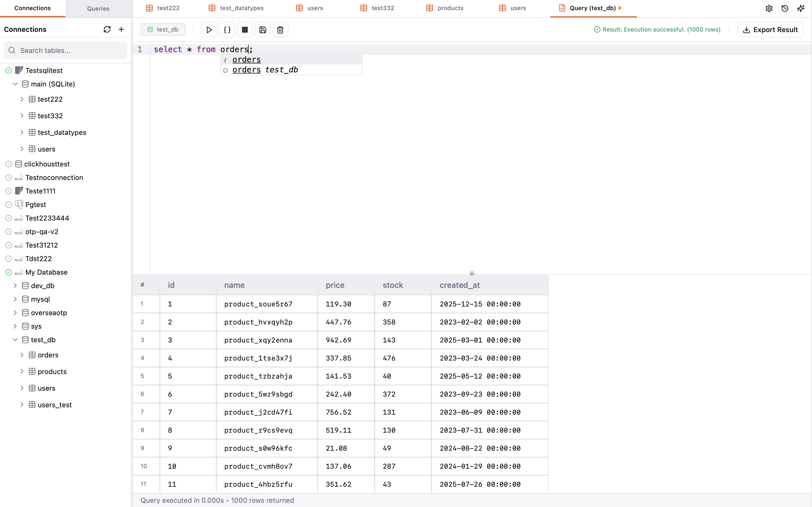Collapse the main (SQLite) schema
The width and height of the screenshot is (812, 507).
point(15,84)
